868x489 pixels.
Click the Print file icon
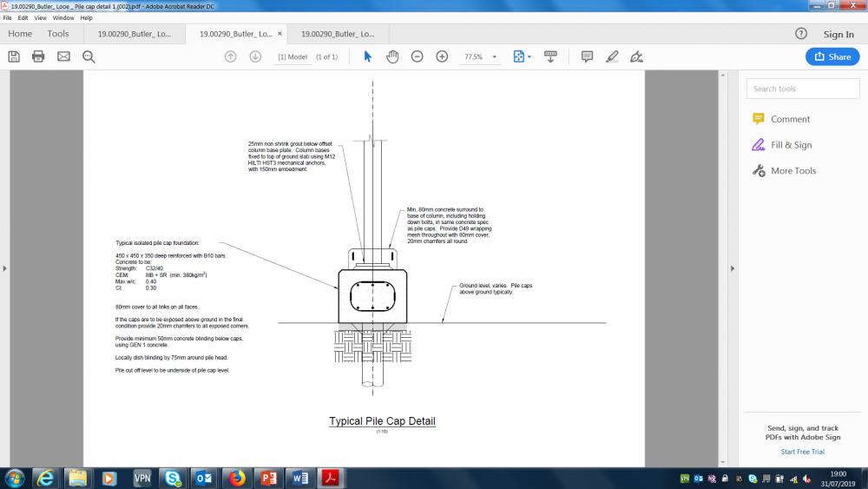(38, 56)
